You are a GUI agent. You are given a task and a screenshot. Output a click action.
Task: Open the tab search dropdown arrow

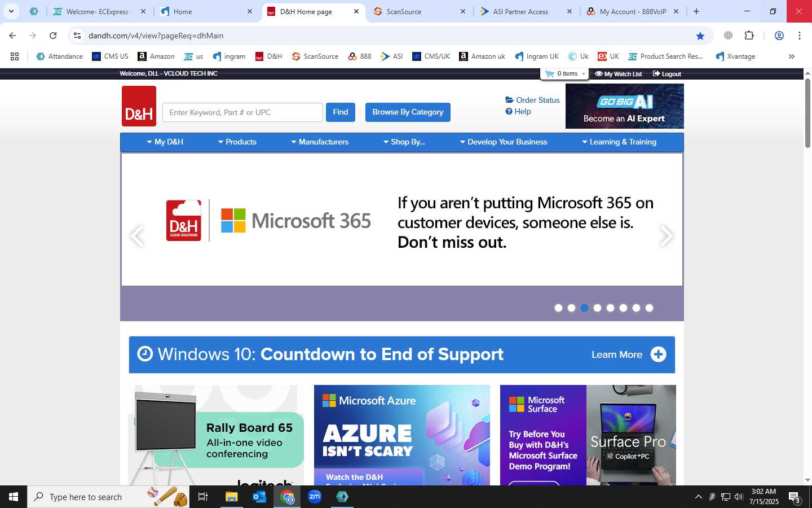pos(11,11)
